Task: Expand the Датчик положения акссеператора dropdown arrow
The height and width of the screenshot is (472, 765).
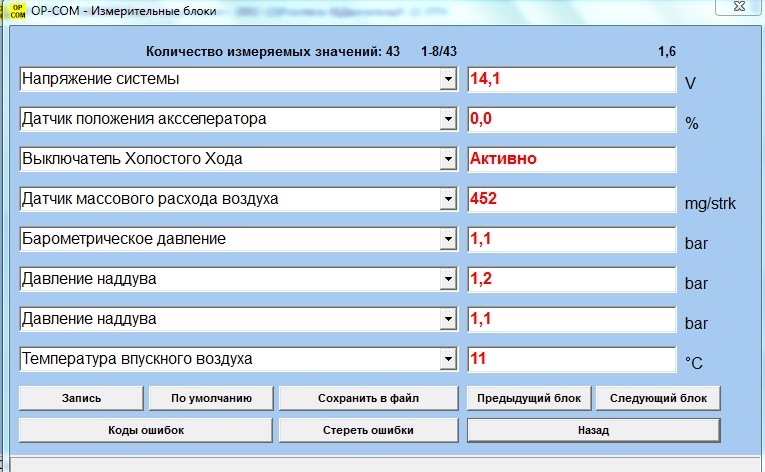Action: (x=448, y=119)
